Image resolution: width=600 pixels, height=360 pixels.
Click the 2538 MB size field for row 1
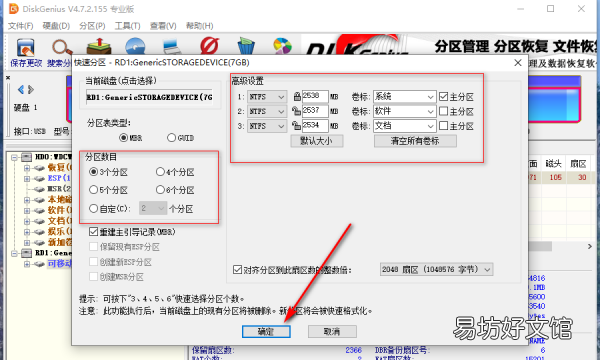pos(315,96)
